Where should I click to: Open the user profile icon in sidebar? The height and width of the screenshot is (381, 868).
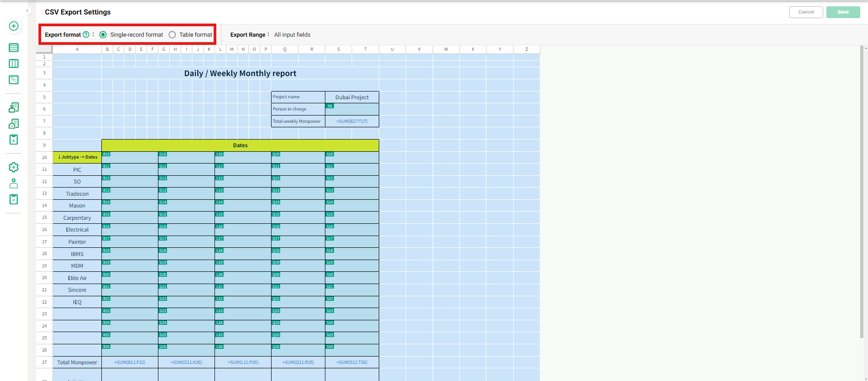point(14,183)
